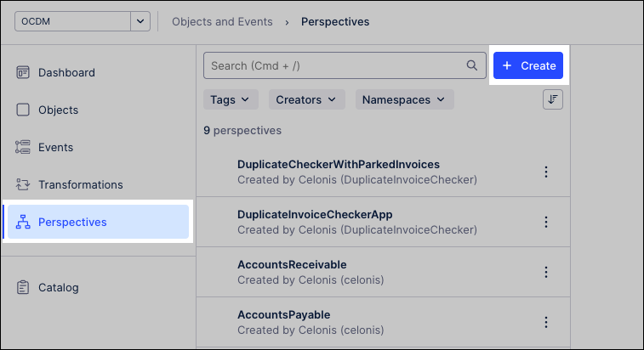Click the Objects and Events breadcrumb
Viewport: 644px width, 350px height.
click(222, 21)
